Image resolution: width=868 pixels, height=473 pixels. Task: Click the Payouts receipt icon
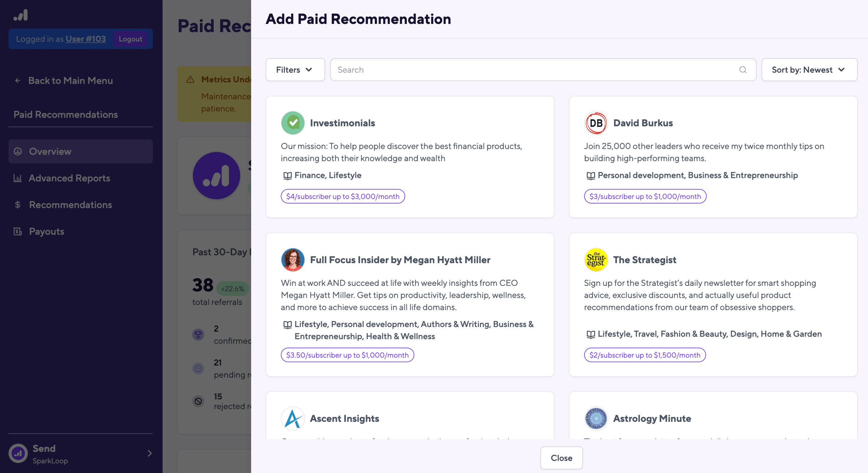18,231
